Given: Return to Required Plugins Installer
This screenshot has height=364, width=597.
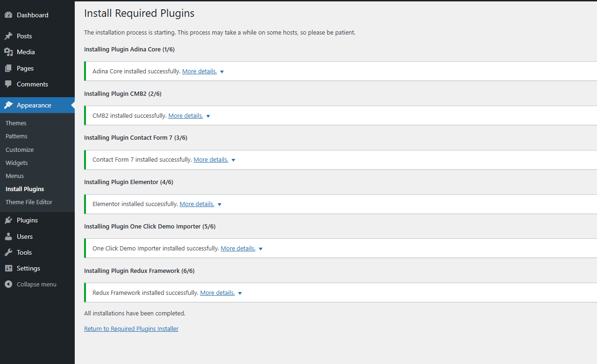Looking at the screenshot, I should pyautogui.click(x=131, y=329).
